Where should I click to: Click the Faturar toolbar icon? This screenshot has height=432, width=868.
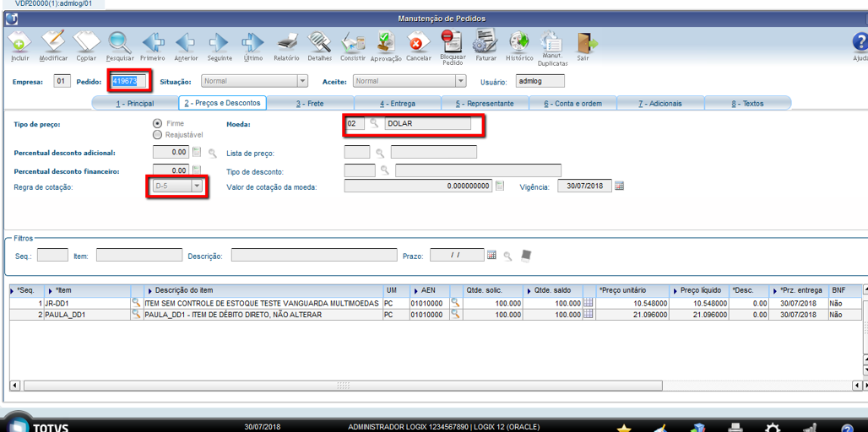pyautogui.click(x=486, y=42)
